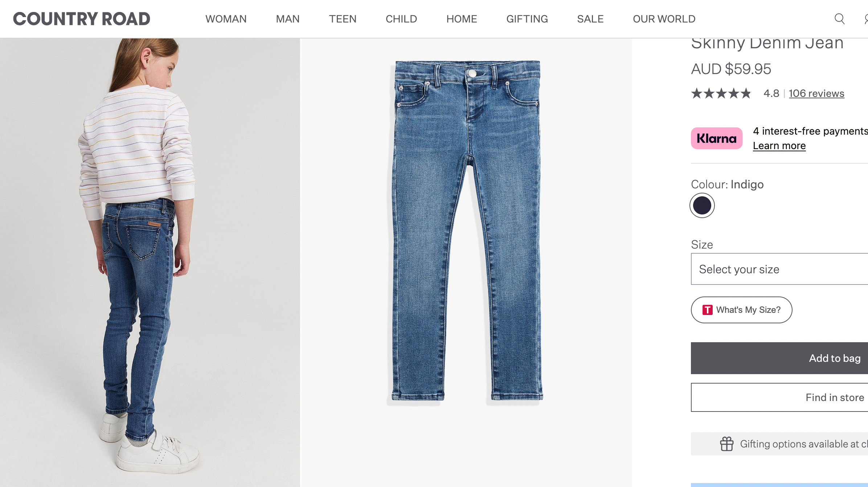Open the WOMAN menu
Image resolution: width=868 pixels, height=487 pixels.
226,19
